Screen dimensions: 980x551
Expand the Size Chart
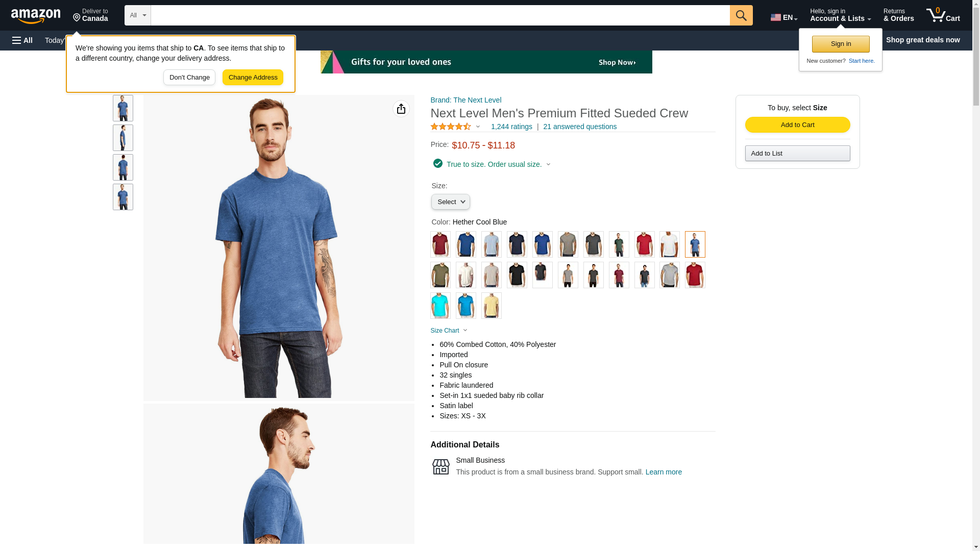coord(449,331)
